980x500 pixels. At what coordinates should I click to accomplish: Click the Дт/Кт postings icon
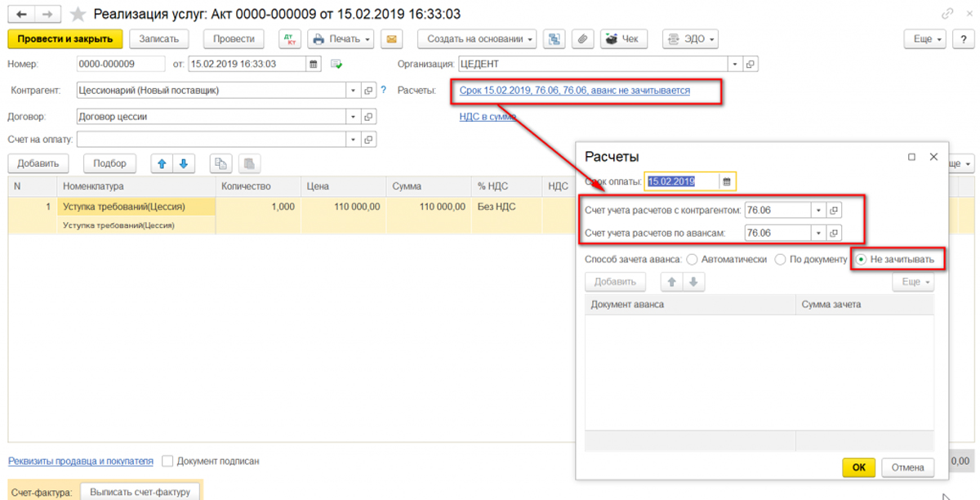pyautogui.click(x=289, y=38)
